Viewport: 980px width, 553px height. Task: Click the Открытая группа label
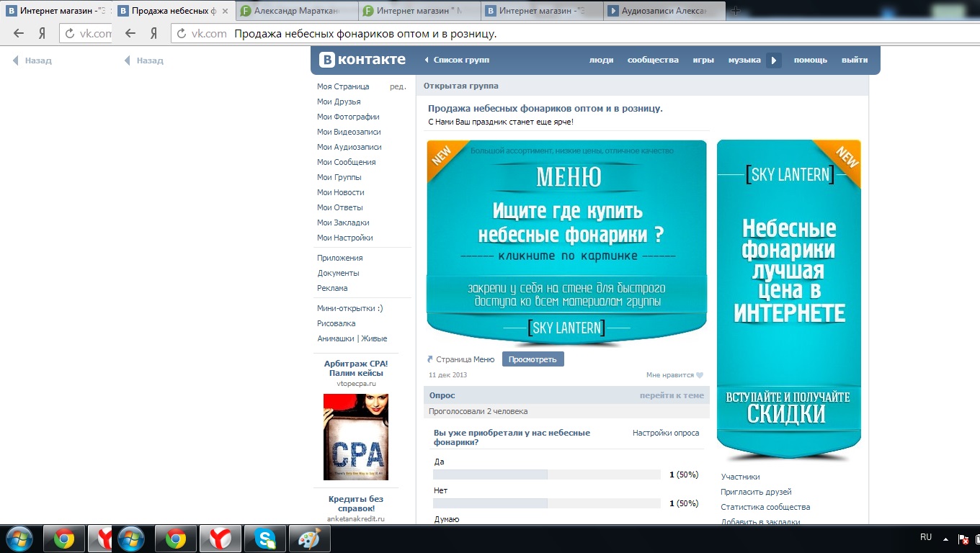click(x=461, y=86)
